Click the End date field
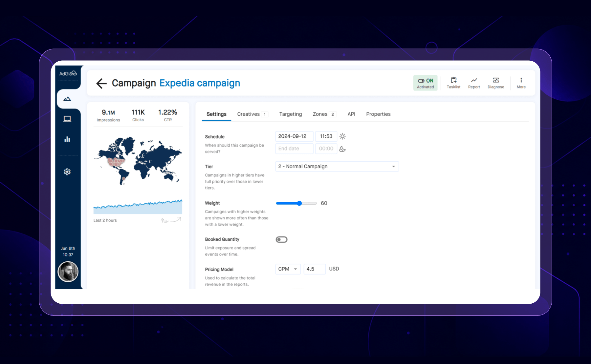Screen dimensions: 591x364 pyautogui.click(x=294, y=149)
